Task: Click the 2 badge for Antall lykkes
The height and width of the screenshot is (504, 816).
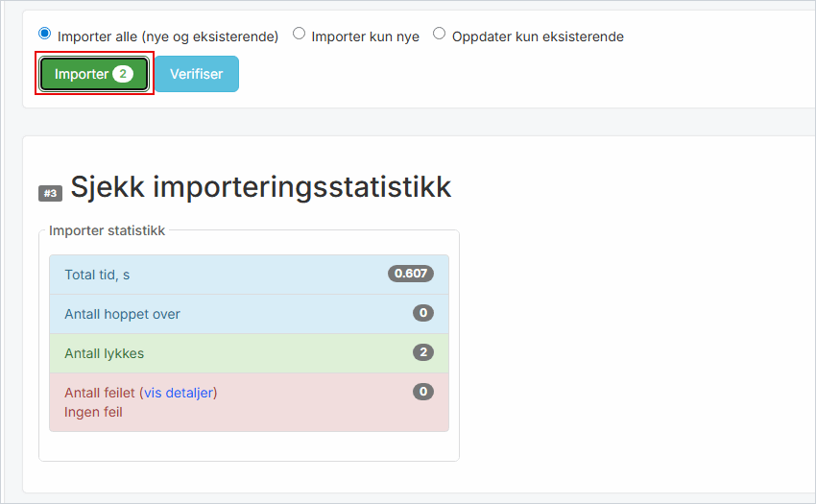Action: pyautogui.click(x=422, y=352)
